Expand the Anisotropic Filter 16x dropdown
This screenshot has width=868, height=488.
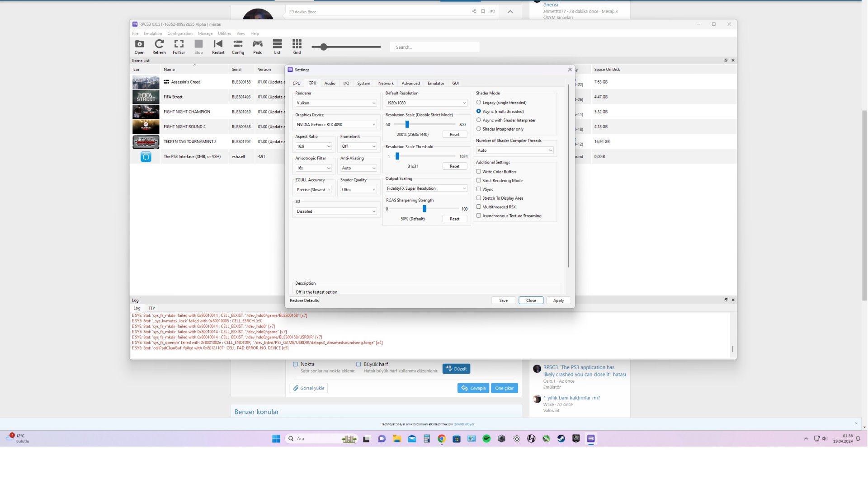point(313,168)
